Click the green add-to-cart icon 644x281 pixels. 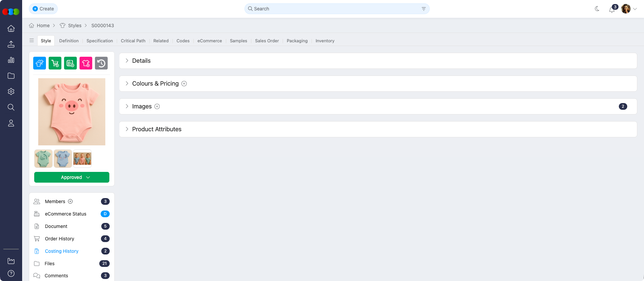(55, 63)
